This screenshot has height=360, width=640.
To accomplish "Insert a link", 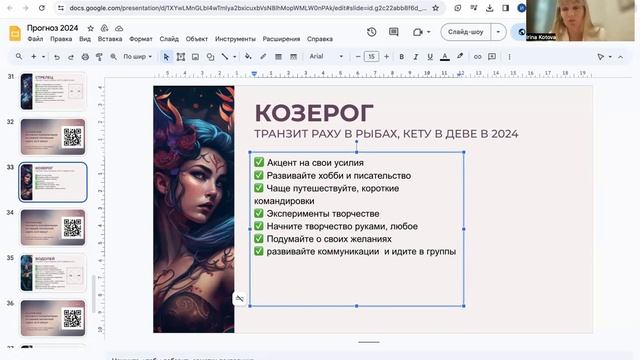I will (477, 57).
